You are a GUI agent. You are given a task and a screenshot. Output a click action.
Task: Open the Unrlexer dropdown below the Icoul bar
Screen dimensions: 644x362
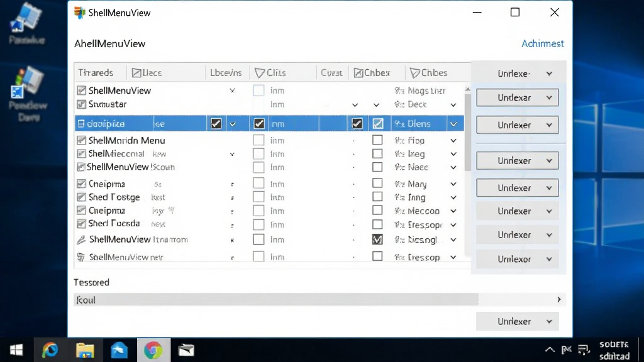(x=518, y=321)
